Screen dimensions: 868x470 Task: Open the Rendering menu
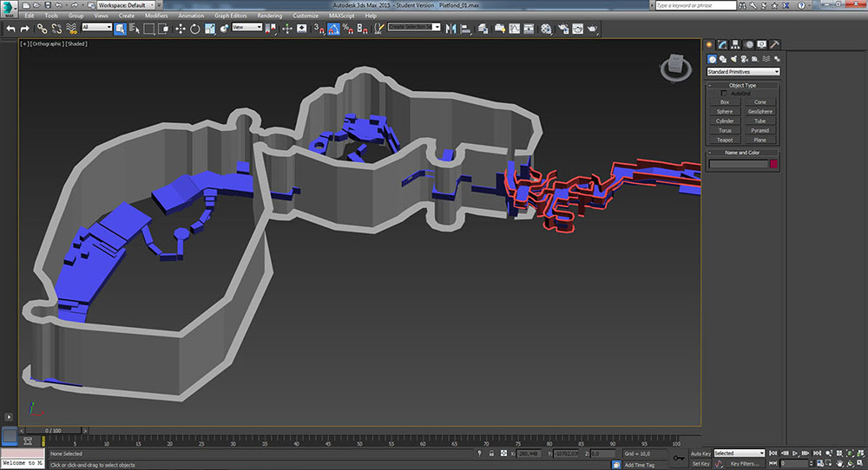[269, 16]
